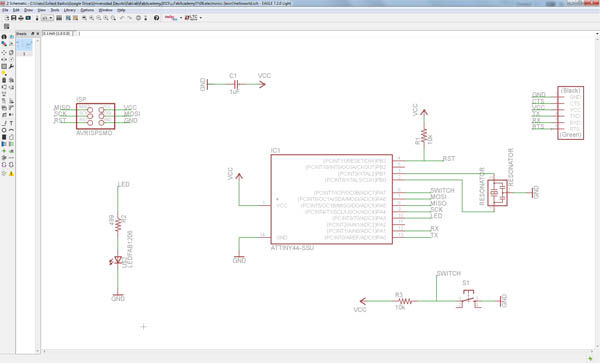Screen dimensions: 600x363
Task: Click the Grid settings icon
Action: (7, 26)
